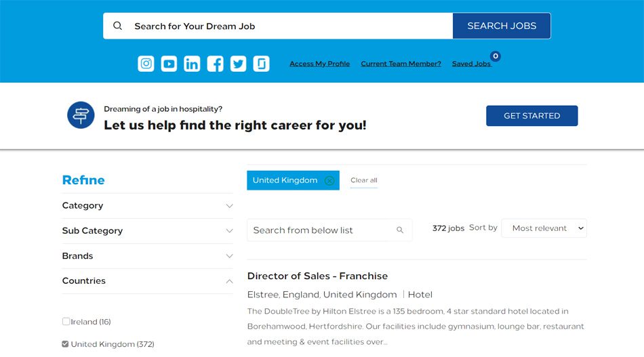The width and height of the screenshot is (644, 357).
Task: Open the Glassdoor social icon
Action: point(261,64)
